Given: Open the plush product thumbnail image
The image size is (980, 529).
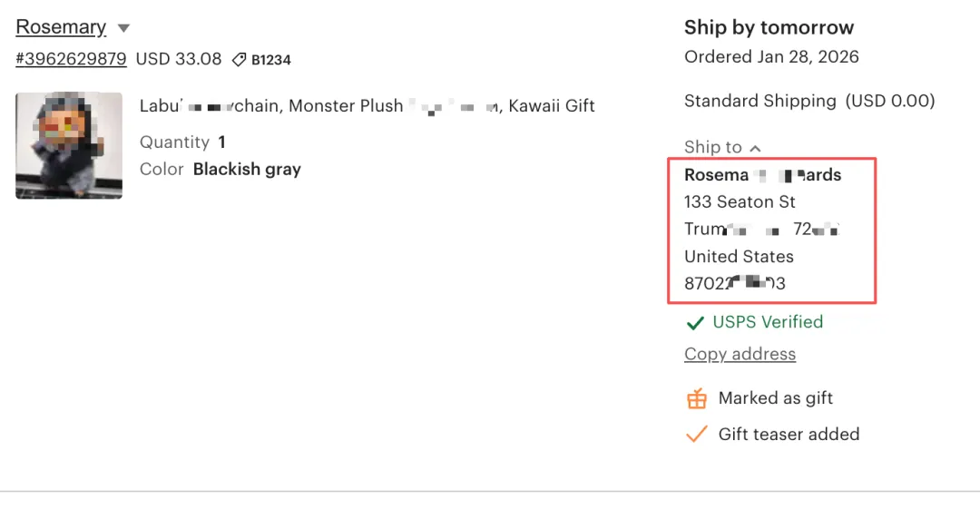Looking at the screenshot, I should pyautogui.click(x=69, y=145).
